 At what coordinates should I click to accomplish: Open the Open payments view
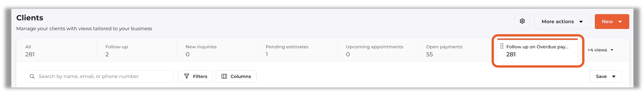tap(457, 50)
